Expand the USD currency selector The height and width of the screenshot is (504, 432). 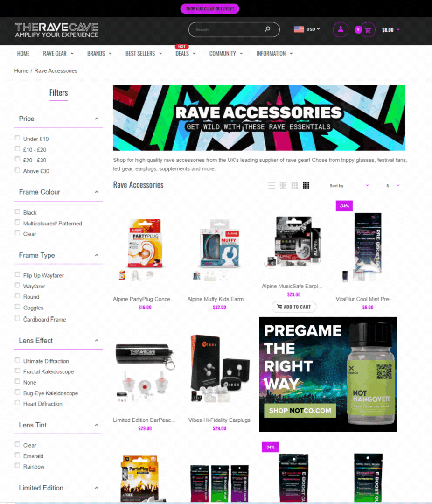click(313, 29)
